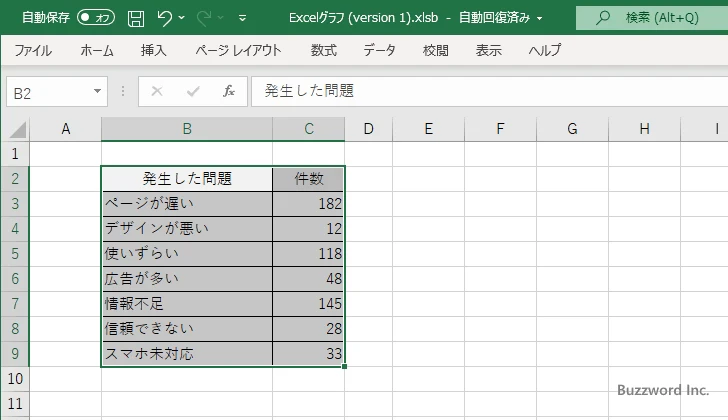Image resolution: width=728 pixels, height=420 pixels.
Task: Select cell with value 118
Action: point(309,254)
